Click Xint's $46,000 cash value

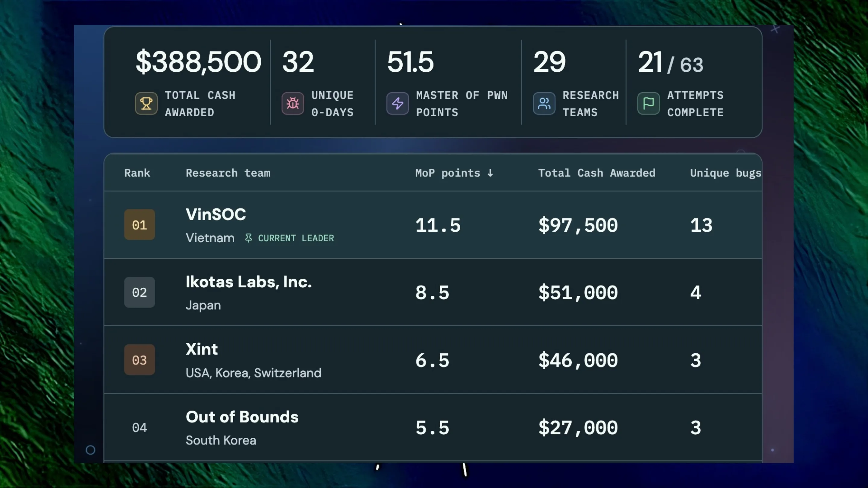pyautogui.click(x=578, y=360)
